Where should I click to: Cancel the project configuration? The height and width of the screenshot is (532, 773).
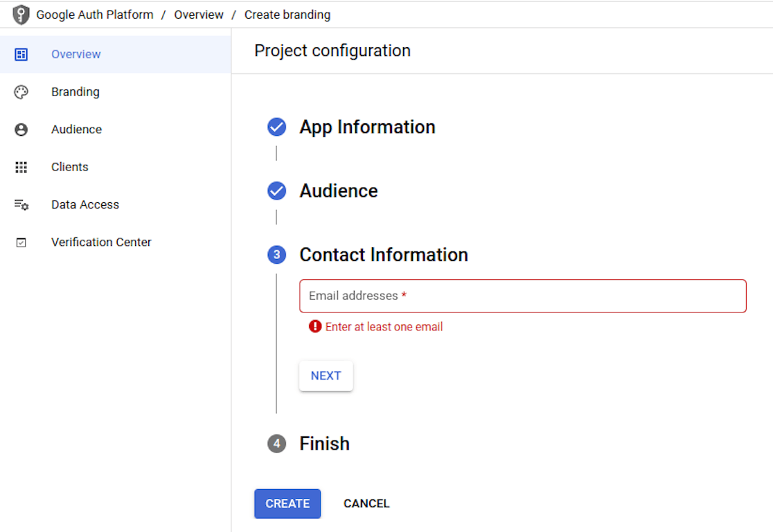pyautogui.click(x=366, y=504)
